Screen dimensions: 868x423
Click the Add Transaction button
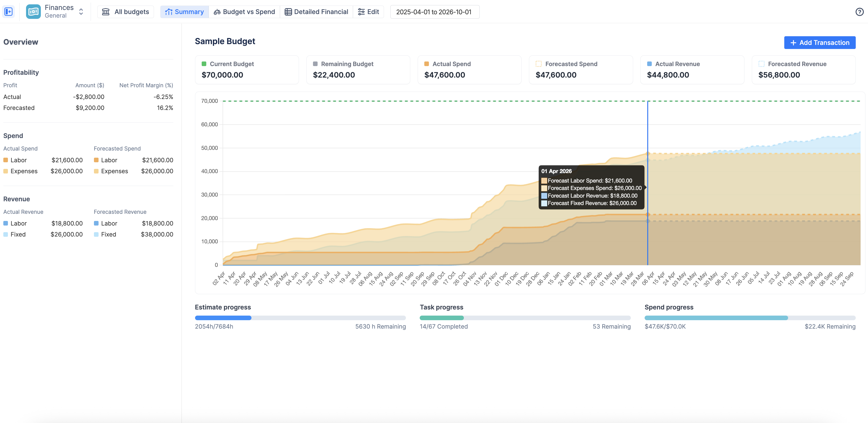click(819, 43)
